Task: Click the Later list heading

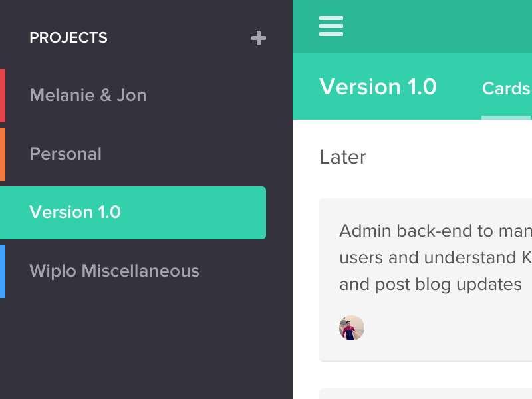Action: [342, 158]
